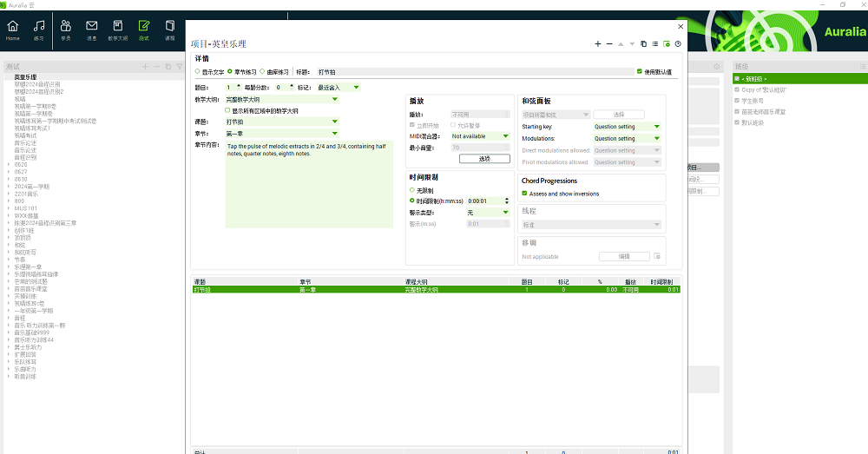This screenshot has width=868, height=454.
Task: Click the copy icon in dialog header
Action: 644,43
